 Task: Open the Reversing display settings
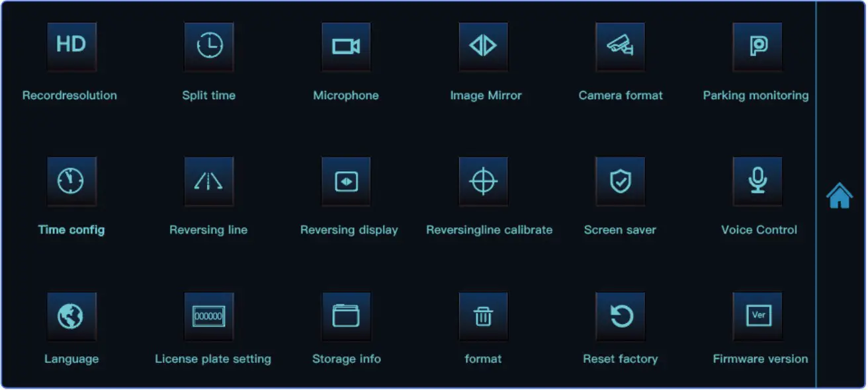[x=346, y=181]
